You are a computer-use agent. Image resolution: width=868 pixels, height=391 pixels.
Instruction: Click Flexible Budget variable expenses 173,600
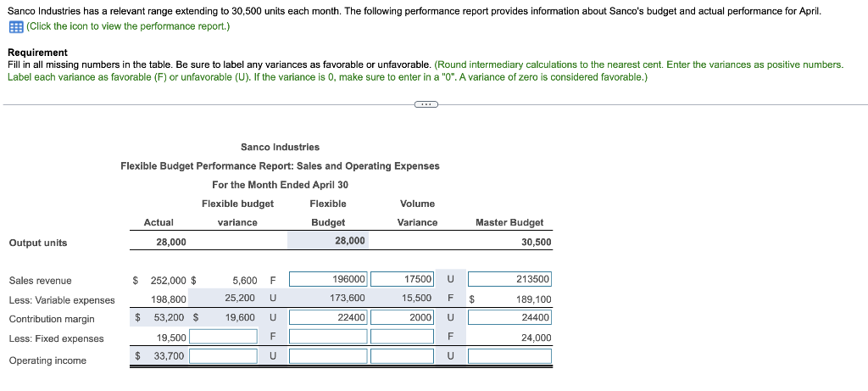(347, 298)
